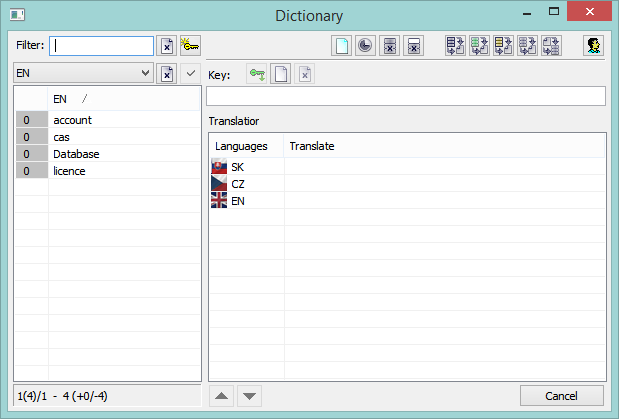Click the user face icon at top right
The image size is (619, 419).
593,46
